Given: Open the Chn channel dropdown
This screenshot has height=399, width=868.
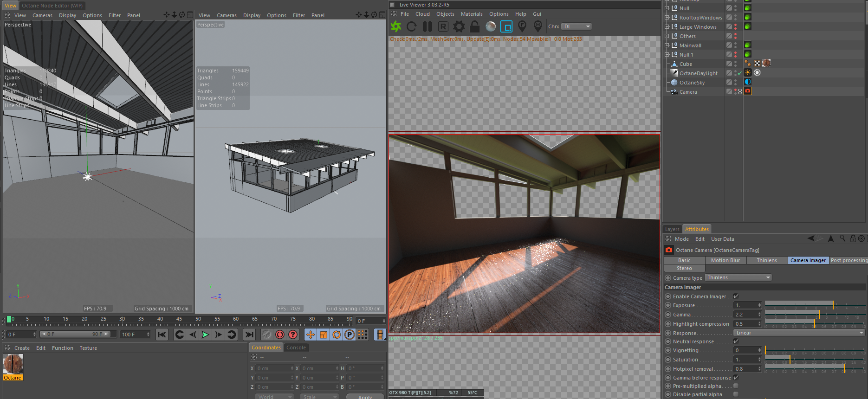Looking at the screenshot, I should pos(577,26).
